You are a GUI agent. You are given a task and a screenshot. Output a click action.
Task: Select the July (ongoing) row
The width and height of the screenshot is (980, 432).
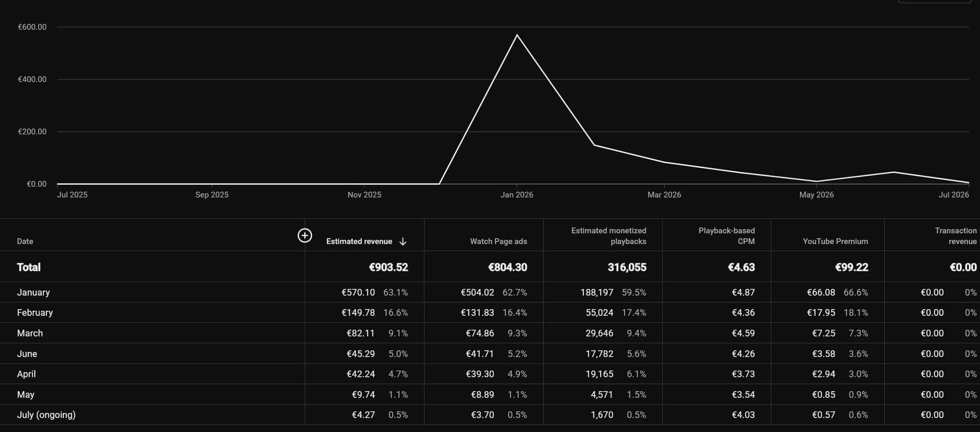490,415
